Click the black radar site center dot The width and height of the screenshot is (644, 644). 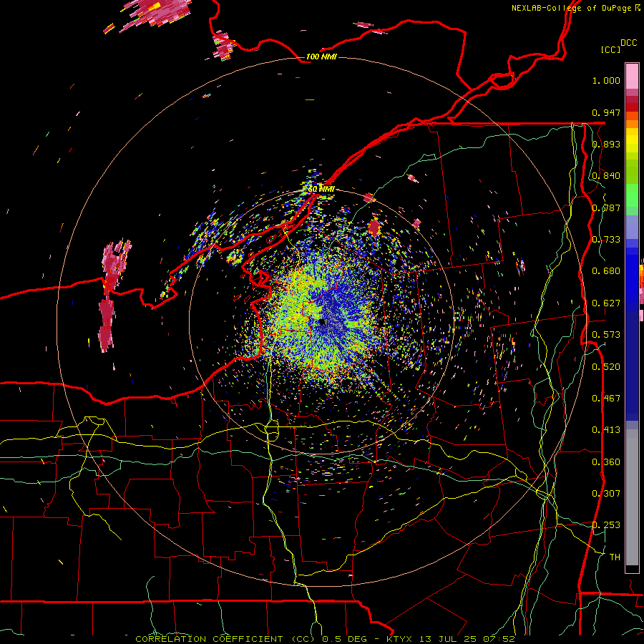(x=323, y=322)
